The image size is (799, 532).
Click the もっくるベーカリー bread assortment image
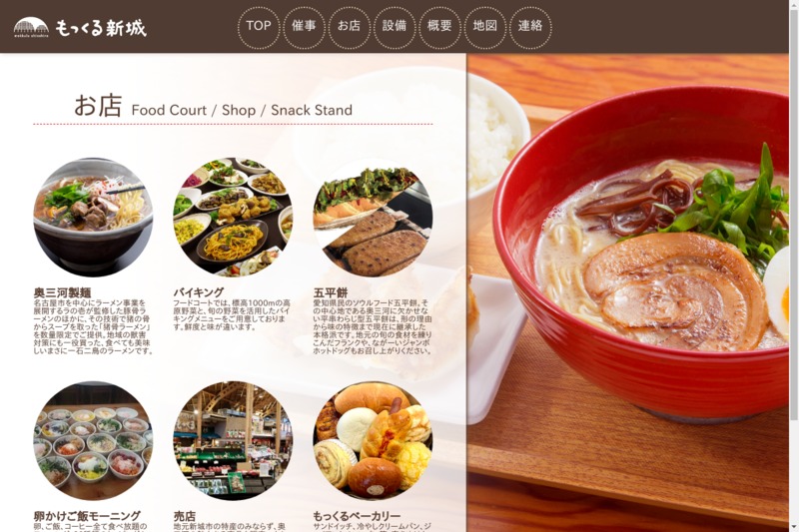pyautogui.click(x=373, y=441)
